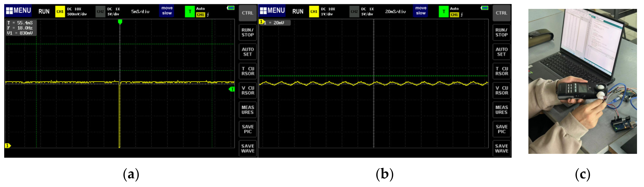Enable V CURSOR in panel (a)
The image size is (644, 187).
pos(248,90)
